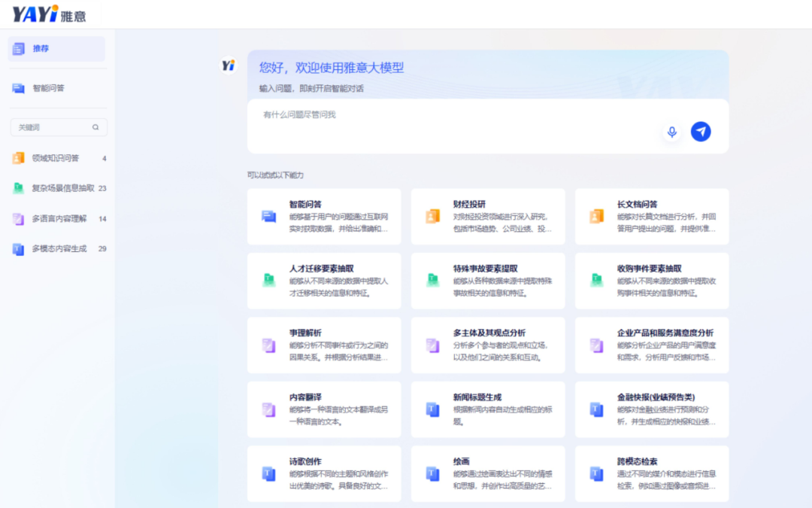The image size is (812, 508).
Task: Click the 收购事件要素抽取 card green icon
Action: [x=596, y=281]
